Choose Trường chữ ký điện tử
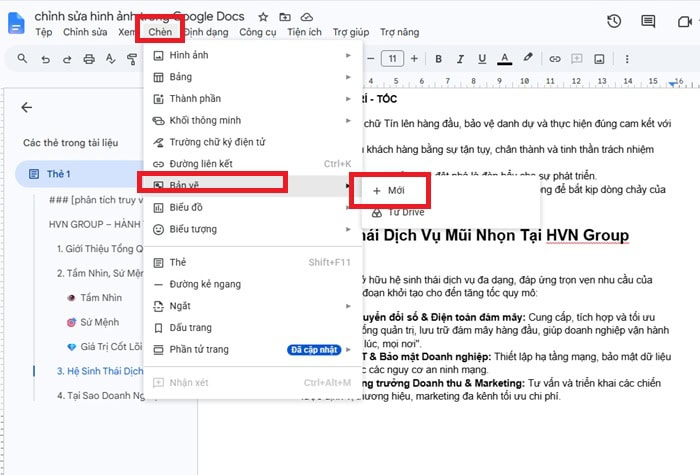 (252, 142)
